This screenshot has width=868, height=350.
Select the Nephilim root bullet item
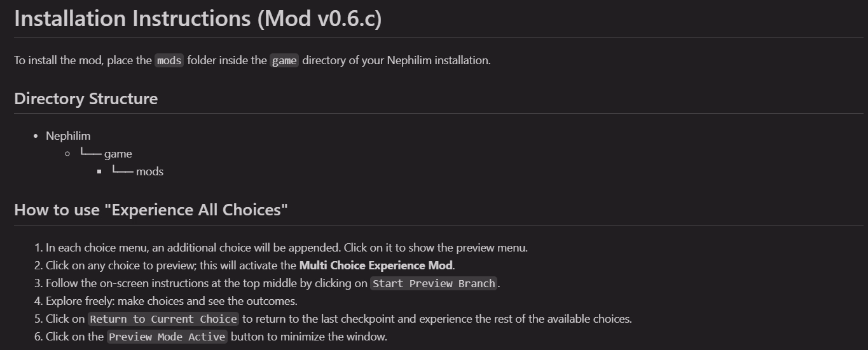68,136
